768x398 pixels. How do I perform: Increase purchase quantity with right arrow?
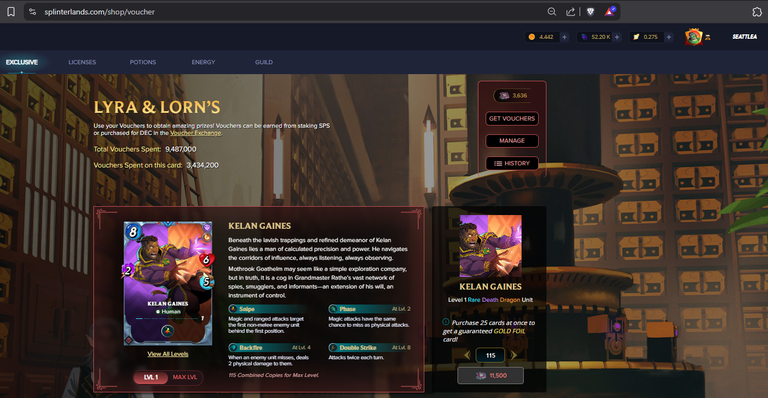point(513,355)
